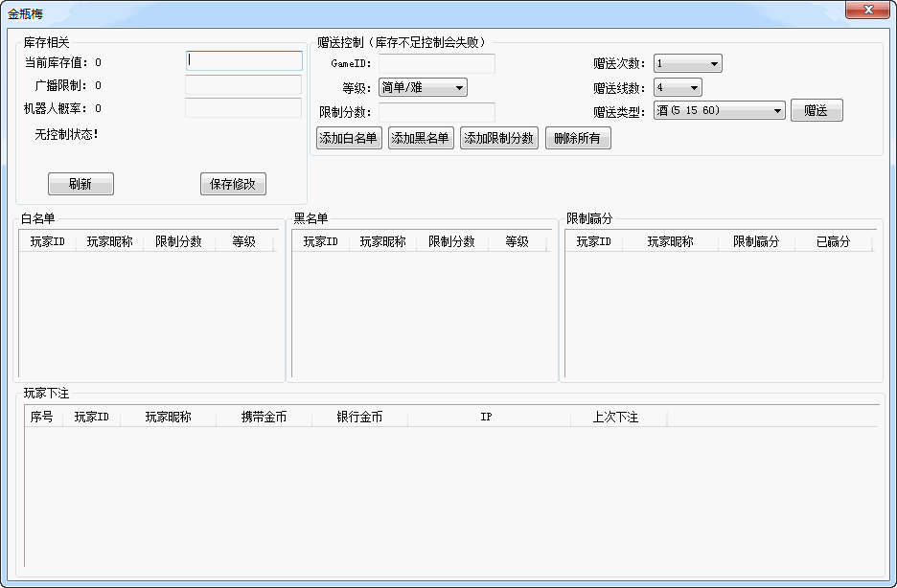
Task: Expand the 赠送线数 gift lines dropdown
Action: coord(678,86)
